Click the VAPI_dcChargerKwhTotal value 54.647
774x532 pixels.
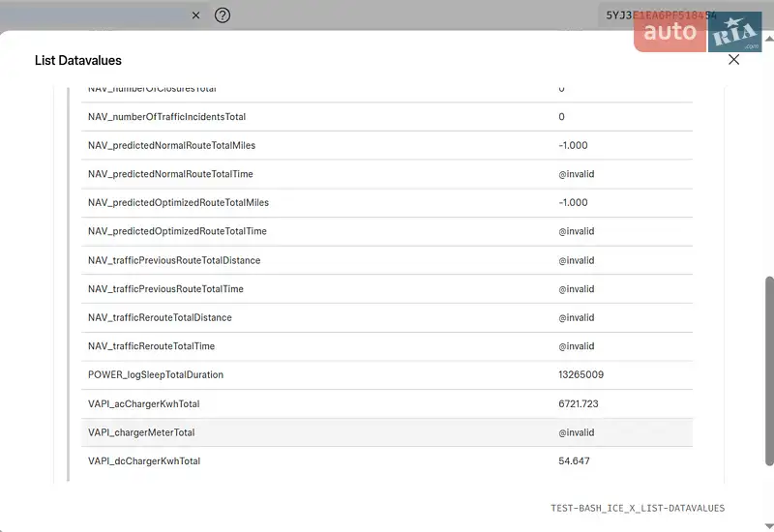(574, 461)
